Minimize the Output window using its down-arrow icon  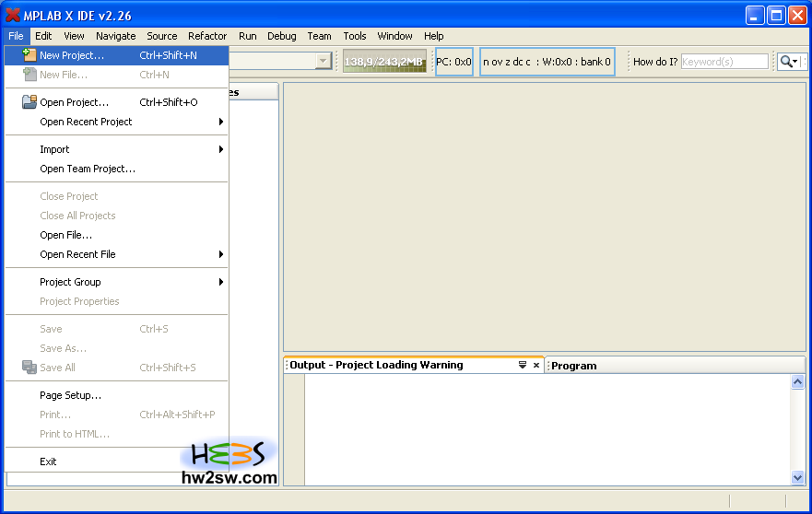(523, 365)
